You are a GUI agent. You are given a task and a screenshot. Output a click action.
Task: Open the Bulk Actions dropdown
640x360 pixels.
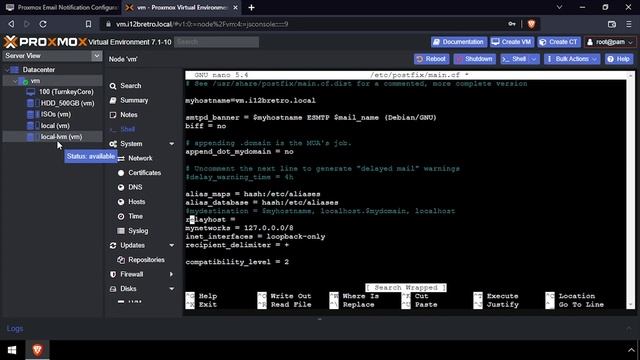[x=571, y=59]
